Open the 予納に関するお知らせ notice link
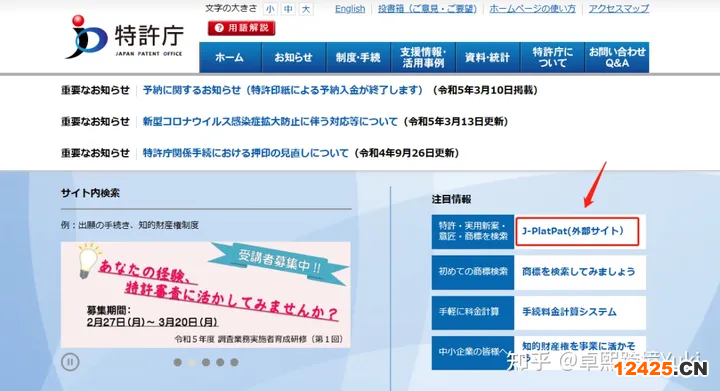 tap(283, 90)
